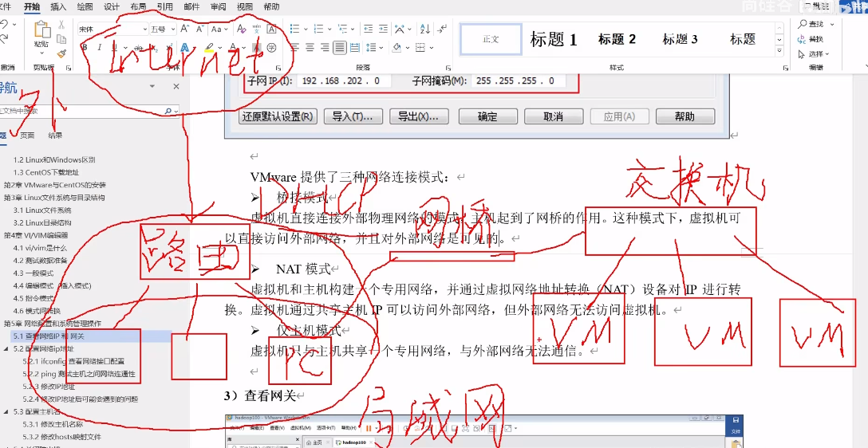
Task: Open the 绘图 ribbon tab
Action: tap(85, 7)
